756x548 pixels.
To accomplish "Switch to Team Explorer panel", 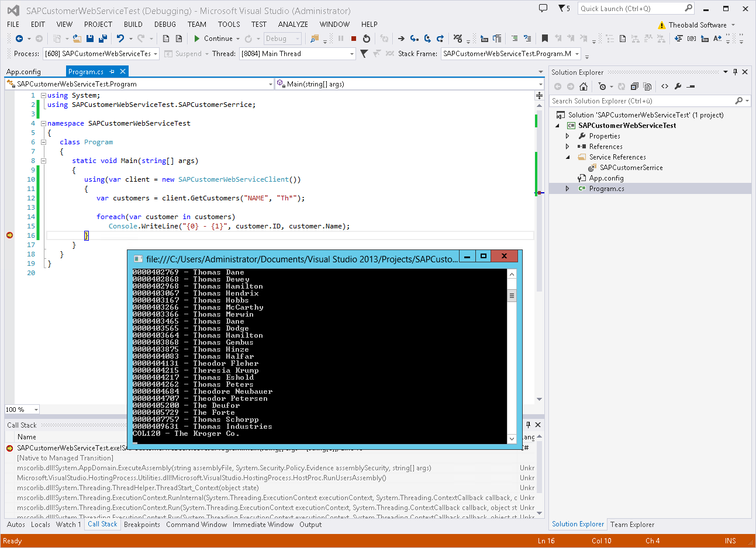I will click(x=632, y=525).
